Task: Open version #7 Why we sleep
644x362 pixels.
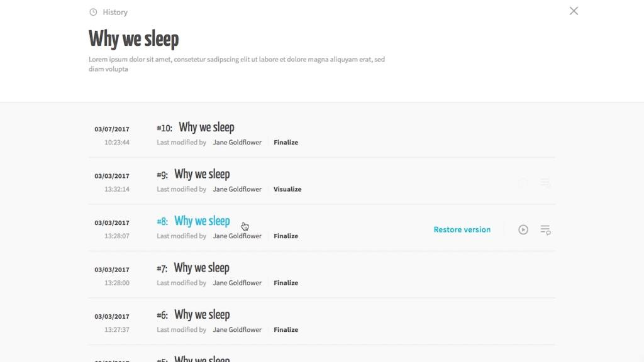Action: coord(202,268)
